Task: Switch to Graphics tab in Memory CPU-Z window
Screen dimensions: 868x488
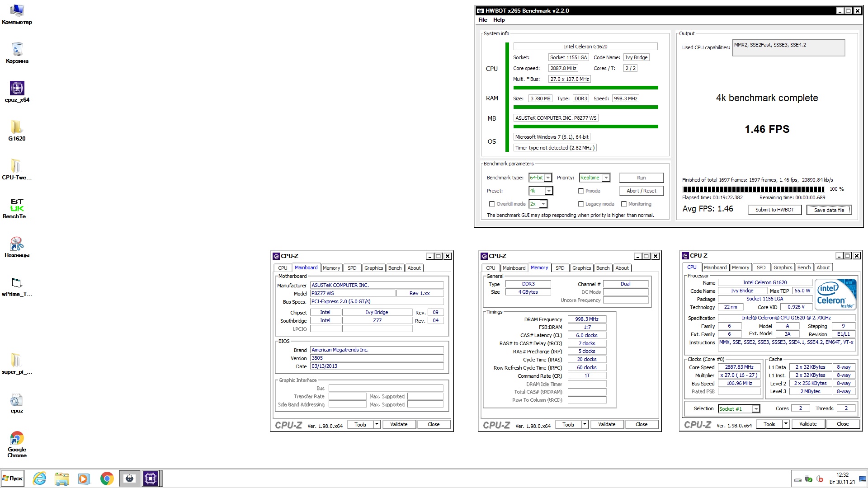Action: click(581, 268)
